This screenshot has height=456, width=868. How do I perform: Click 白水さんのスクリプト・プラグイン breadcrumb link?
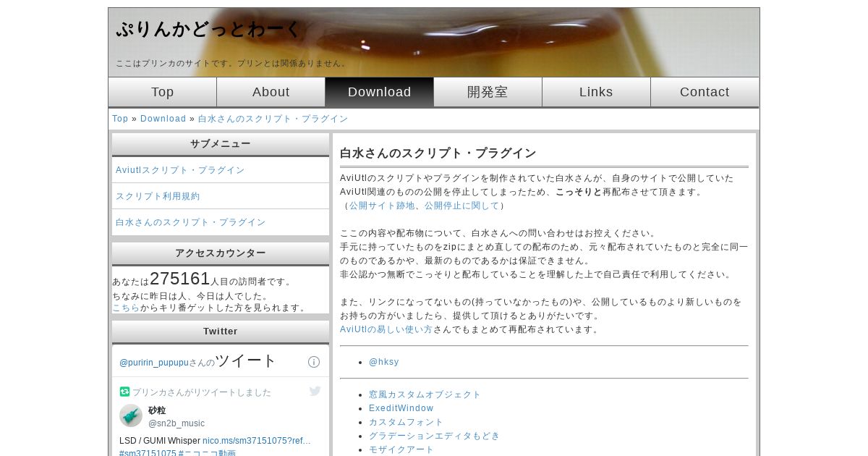pos(273,119)
